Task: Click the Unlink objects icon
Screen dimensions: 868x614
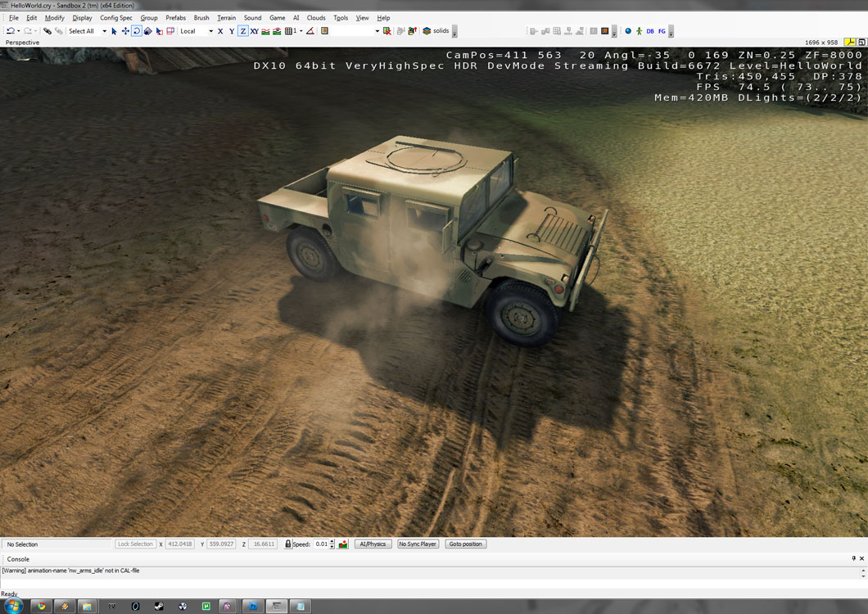Action: pos(58,31)
